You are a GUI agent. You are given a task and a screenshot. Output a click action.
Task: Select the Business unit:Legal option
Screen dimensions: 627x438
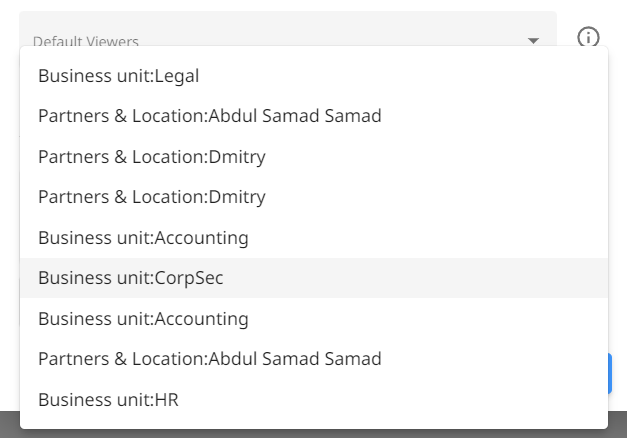coord(314,76)
